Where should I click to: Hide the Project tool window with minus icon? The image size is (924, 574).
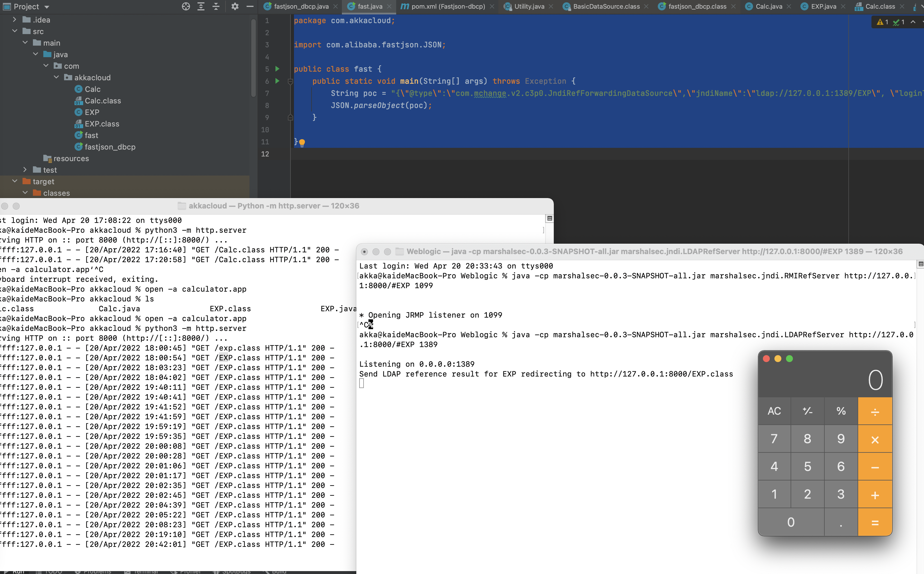point(250,6)
